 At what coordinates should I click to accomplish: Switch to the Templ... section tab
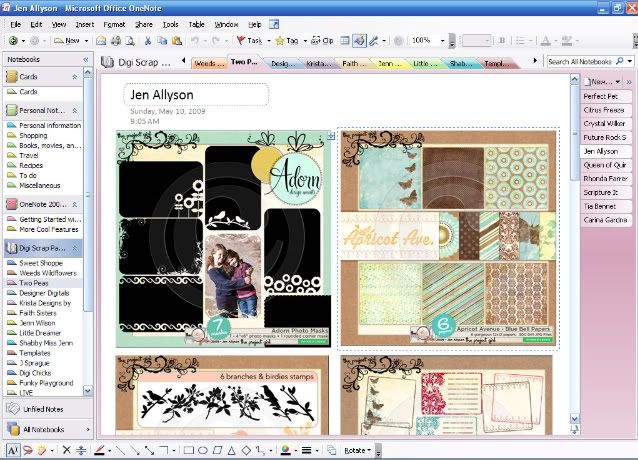point(496,63)
